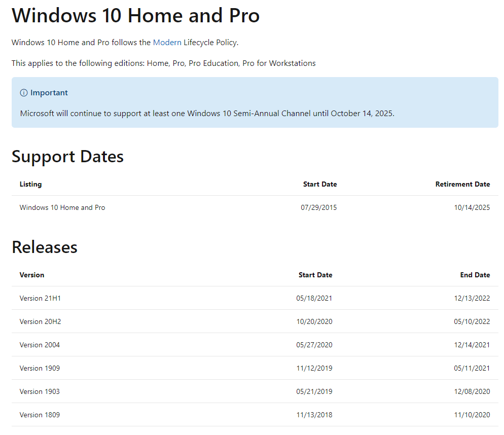Viewport: 504px width, 435px height.
Task: Click the info icon beside Important
Action: tap(24, 93)
